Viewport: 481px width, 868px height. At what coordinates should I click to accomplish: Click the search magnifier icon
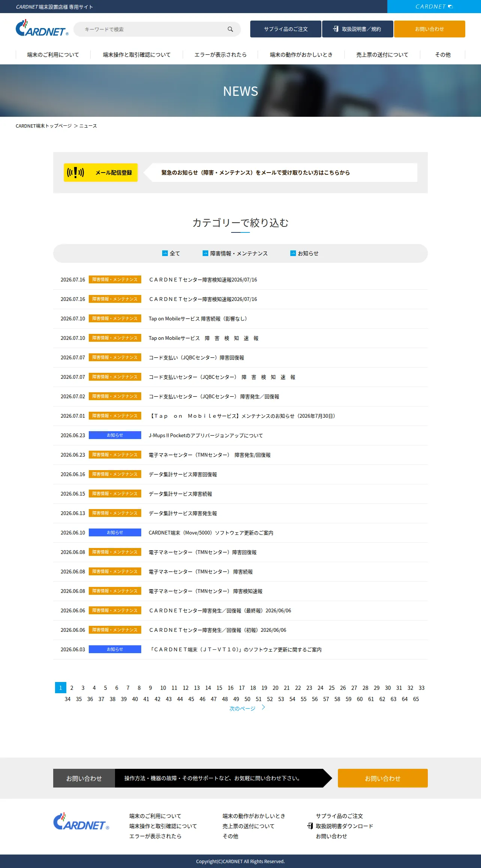click(230, 29)
